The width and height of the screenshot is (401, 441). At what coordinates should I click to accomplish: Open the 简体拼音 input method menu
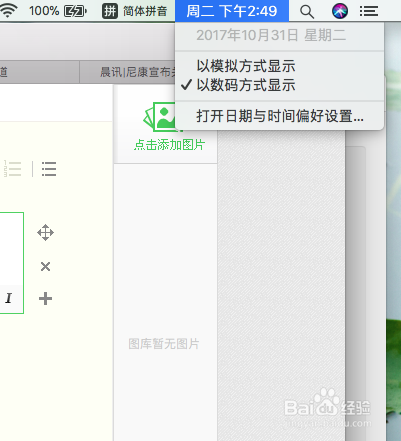pyautogui.click(x=134, y=11)
